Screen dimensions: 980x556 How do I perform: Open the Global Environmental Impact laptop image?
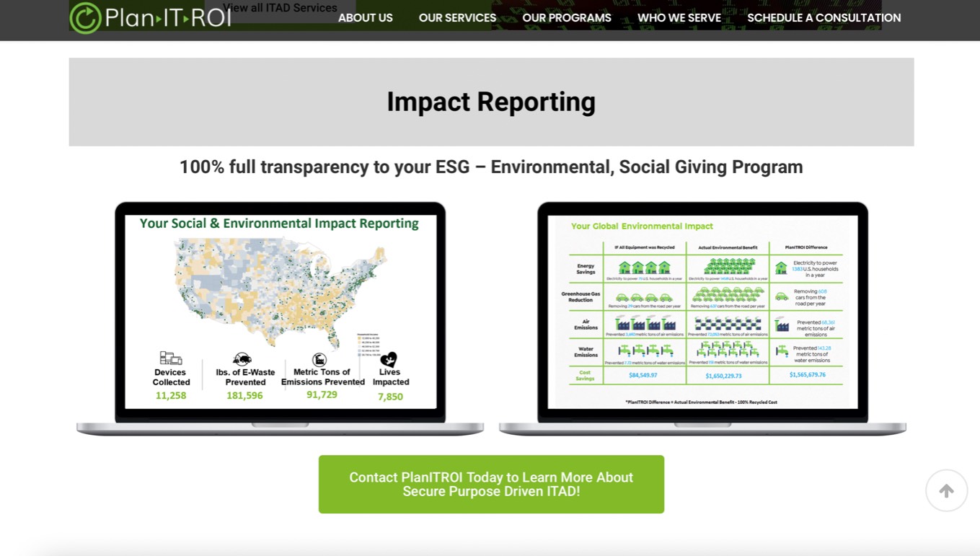coord(702,318)
